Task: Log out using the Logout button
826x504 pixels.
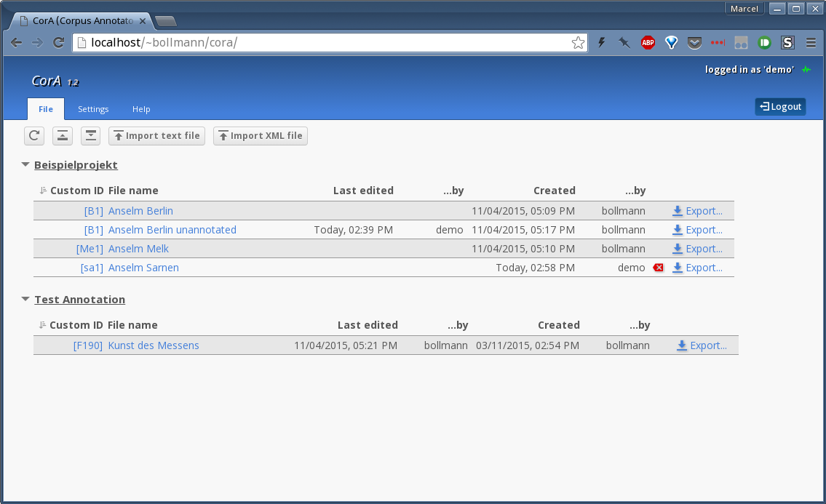Action: [x=780, y=107]
